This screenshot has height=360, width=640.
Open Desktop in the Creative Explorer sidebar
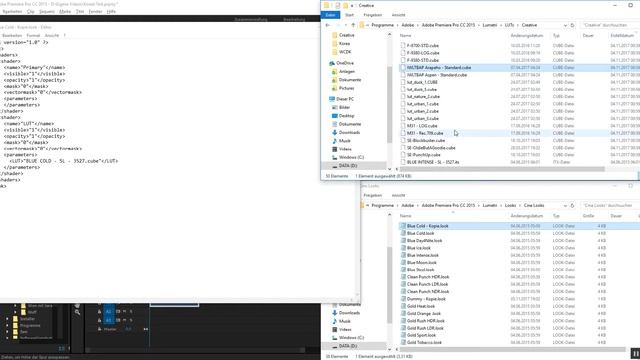pos(346,116)
